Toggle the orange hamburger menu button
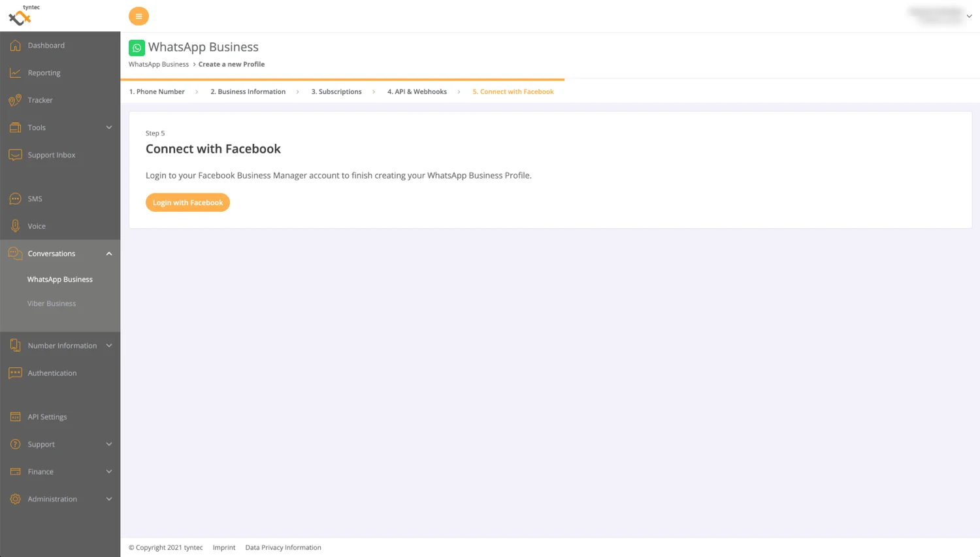 (139, 16)
